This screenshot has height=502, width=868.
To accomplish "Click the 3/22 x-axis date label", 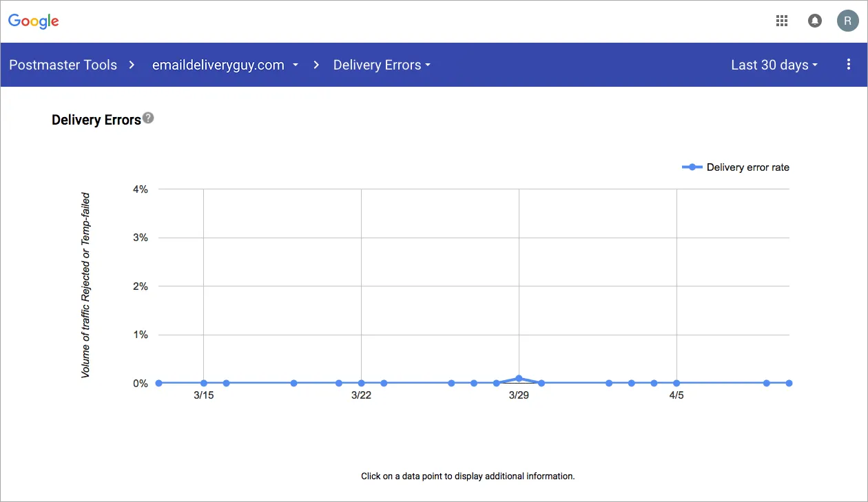I will coord(361,395).
